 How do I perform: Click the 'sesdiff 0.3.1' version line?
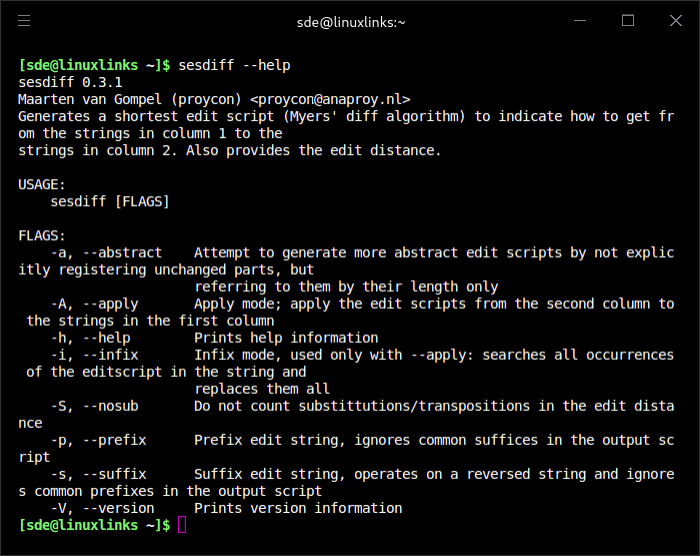click(x=70, y=83)
